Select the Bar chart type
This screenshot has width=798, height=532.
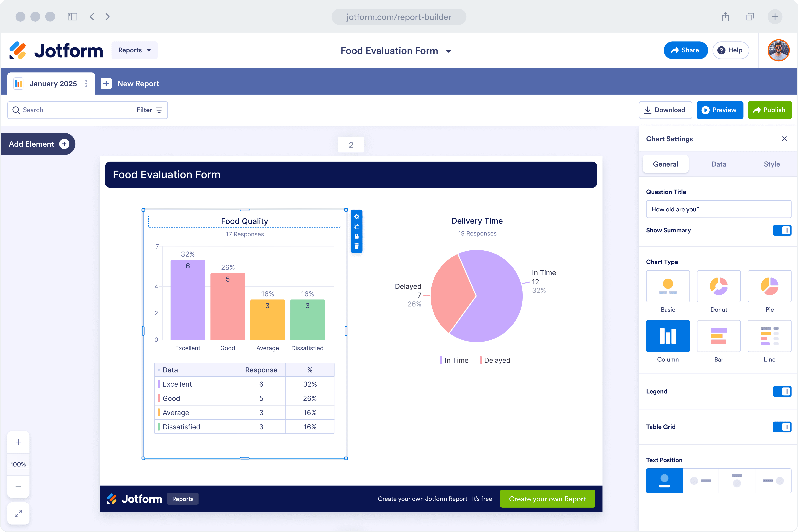click(x=719, y=336)
